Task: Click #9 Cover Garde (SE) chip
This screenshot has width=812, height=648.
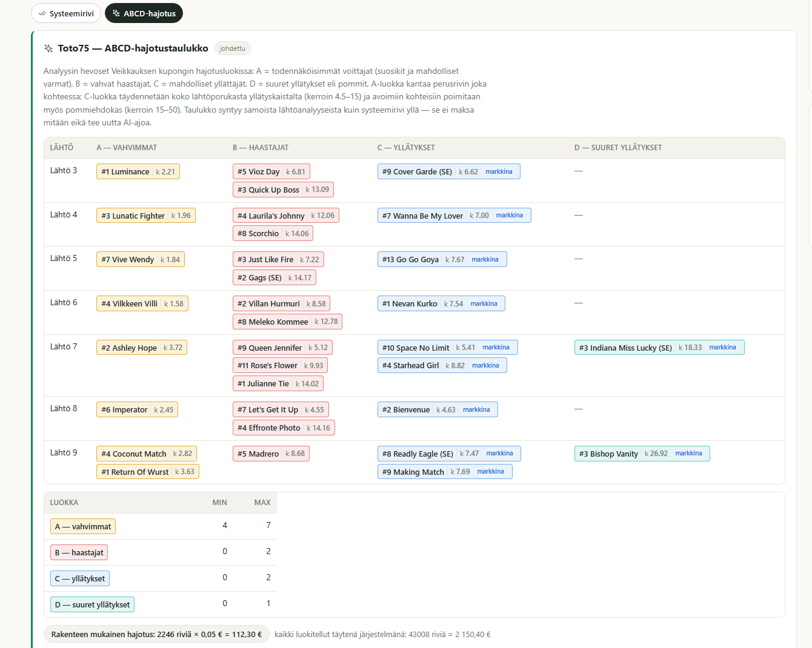Action: coord(449,171)
